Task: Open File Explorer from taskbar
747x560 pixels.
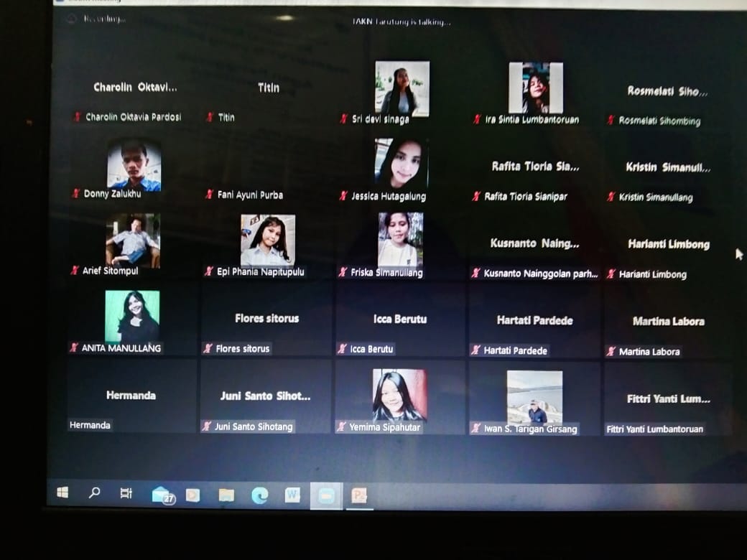Action: coord(226,495)
